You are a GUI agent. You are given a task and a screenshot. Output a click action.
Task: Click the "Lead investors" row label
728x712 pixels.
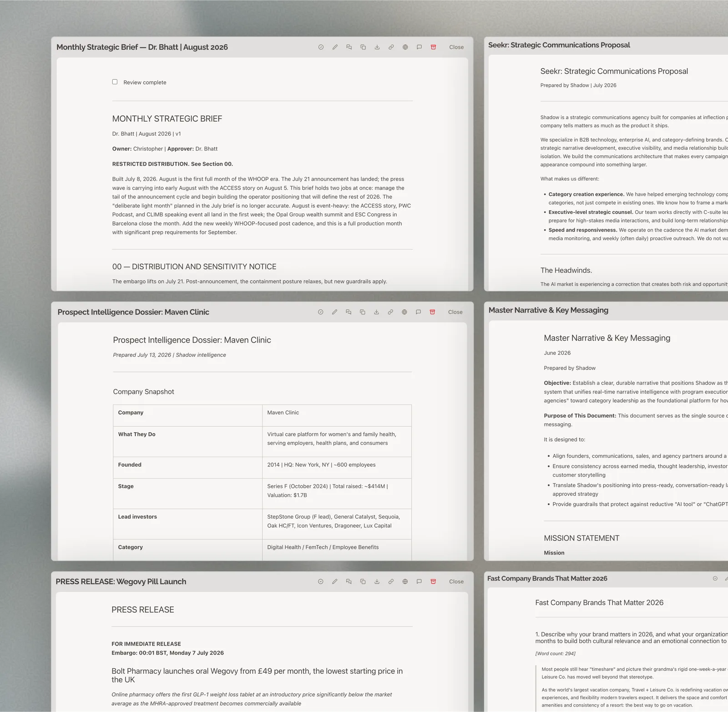tap(137, 517)
